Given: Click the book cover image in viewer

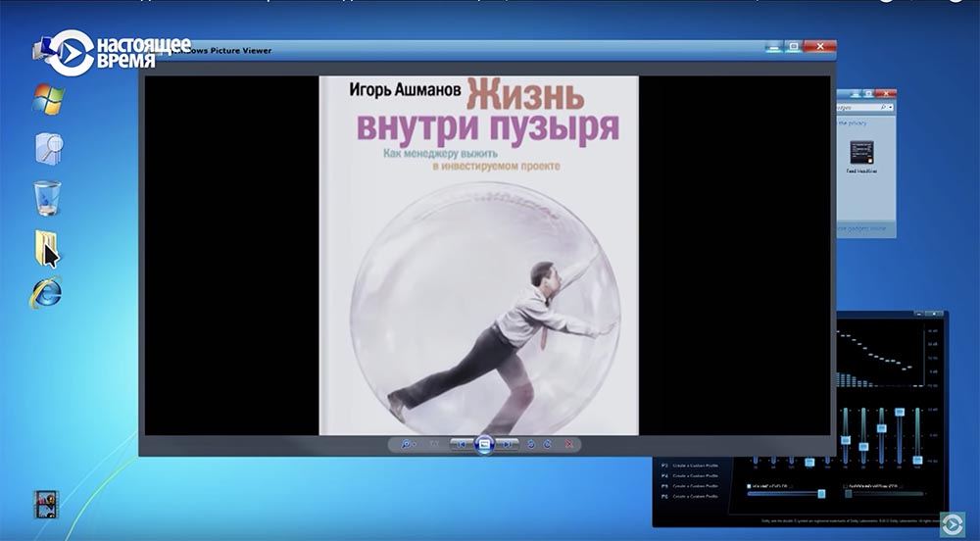Looking at the screenshot, I should (x=479, y=256).
